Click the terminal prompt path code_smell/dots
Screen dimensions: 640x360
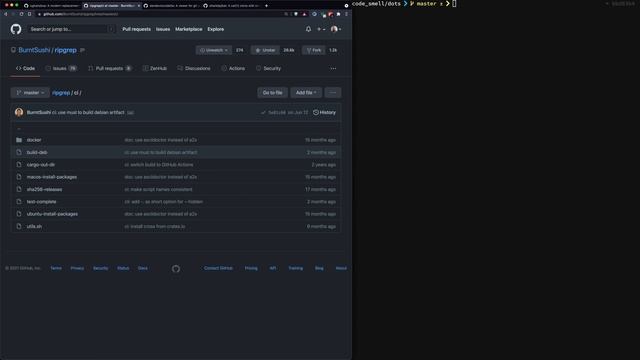pyautogui.click(x=376, y=4)
